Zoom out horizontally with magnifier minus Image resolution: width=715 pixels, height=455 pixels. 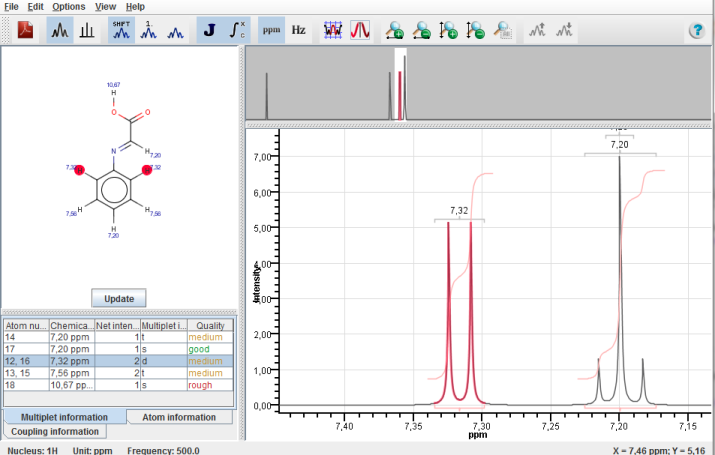pos(422,30)
